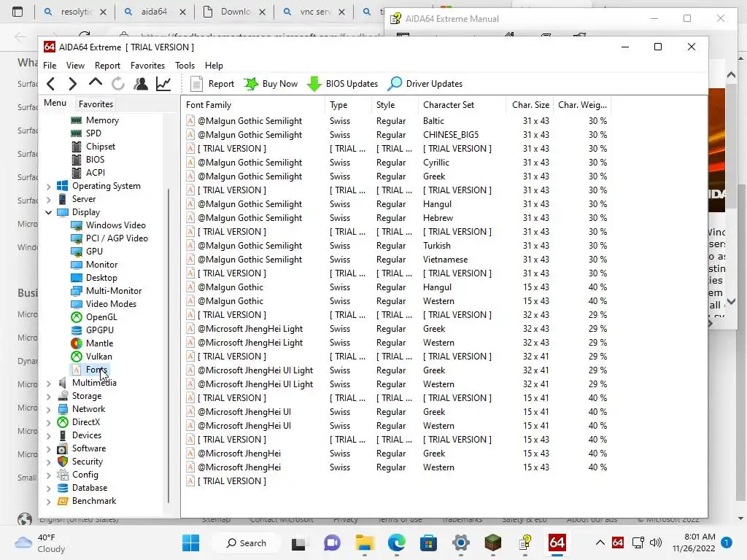Viewport: 747px width, 560px height.
Task: Expand the DirectX node
Action: tap(49, 422)
